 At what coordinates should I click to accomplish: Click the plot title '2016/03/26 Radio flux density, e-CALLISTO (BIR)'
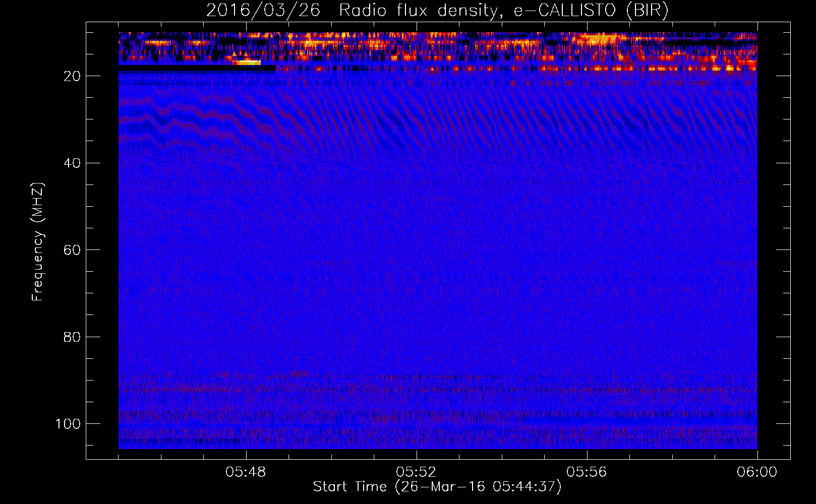tap(437, 11)
